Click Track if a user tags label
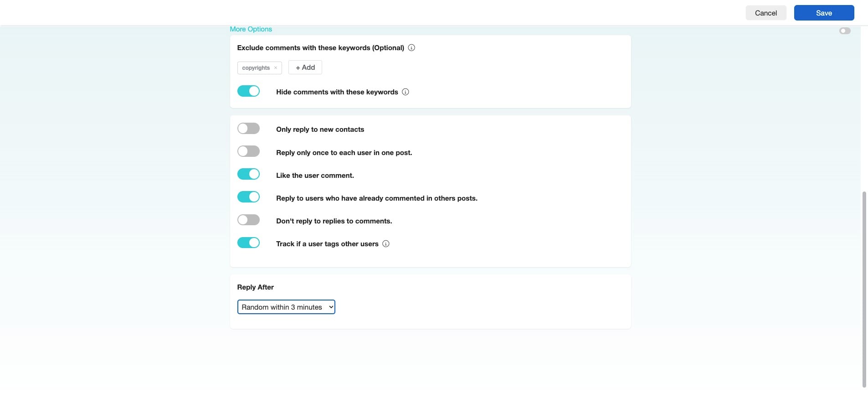 click(x=327, y=244)
